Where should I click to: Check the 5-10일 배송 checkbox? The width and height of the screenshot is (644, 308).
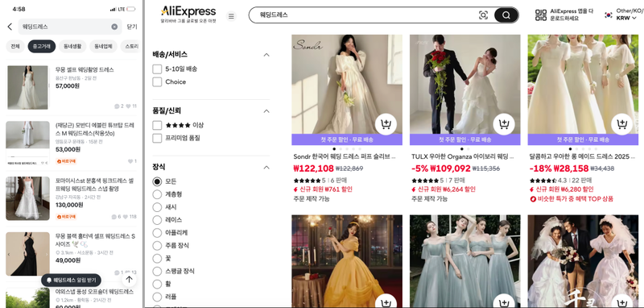(157, 69)
